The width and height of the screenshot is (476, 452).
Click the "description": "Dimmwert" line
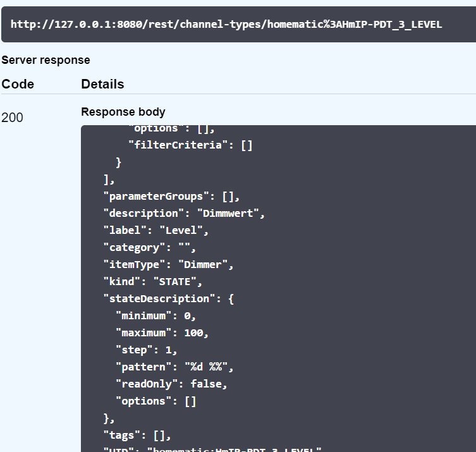pos(184,214)
